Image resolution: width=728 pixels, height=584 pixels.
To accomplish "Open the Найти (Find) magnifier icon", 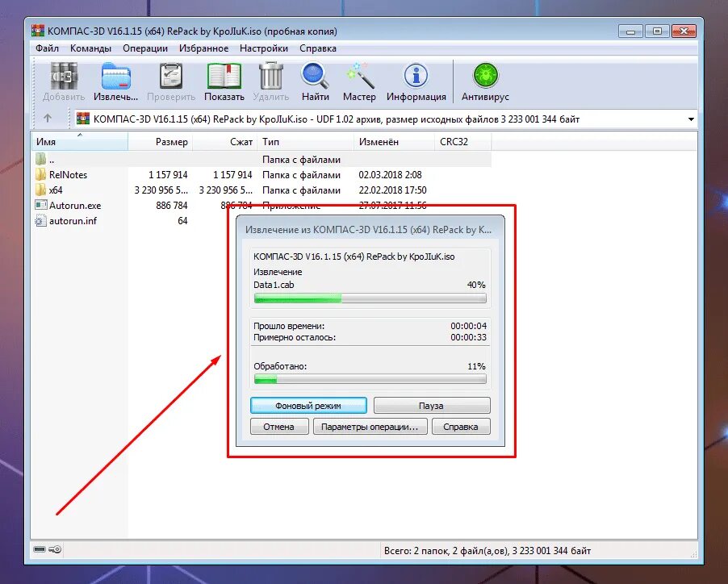I will tap(315, 76).
